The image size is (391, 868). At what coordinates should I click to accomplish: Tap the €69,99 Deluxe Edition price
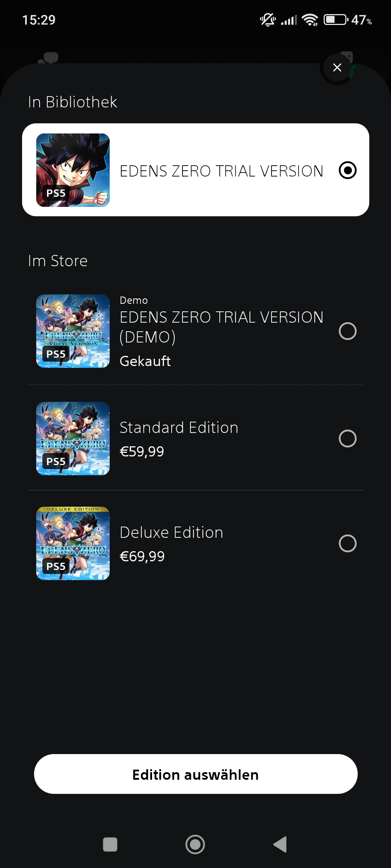pos(142,556)
